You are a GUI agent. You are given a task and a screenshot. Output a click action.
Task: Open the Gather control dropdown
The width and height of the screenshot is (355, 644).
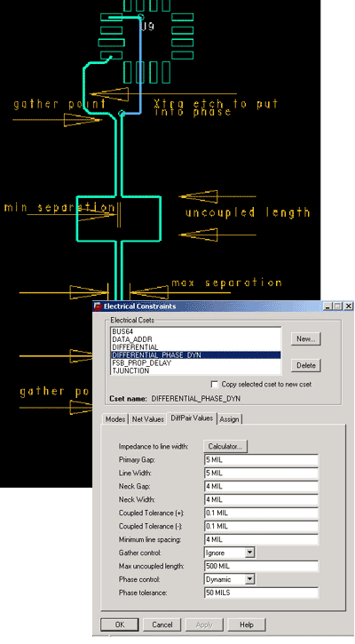[250, 553]
